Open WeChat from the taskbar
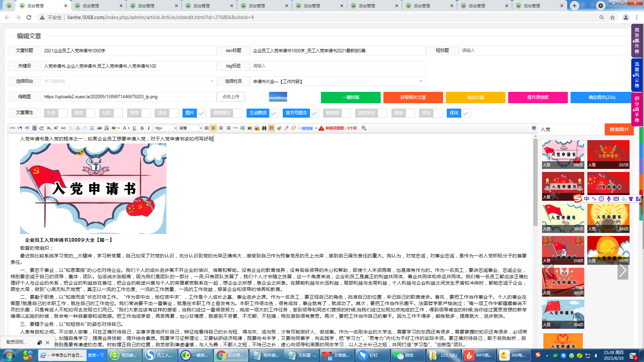 point(408,355)
